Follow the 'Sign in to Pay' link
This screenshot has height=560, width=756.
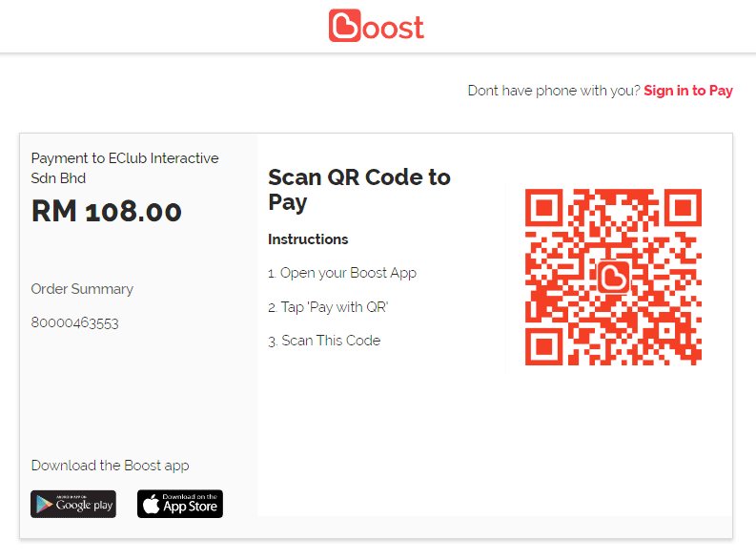(688, 91)
